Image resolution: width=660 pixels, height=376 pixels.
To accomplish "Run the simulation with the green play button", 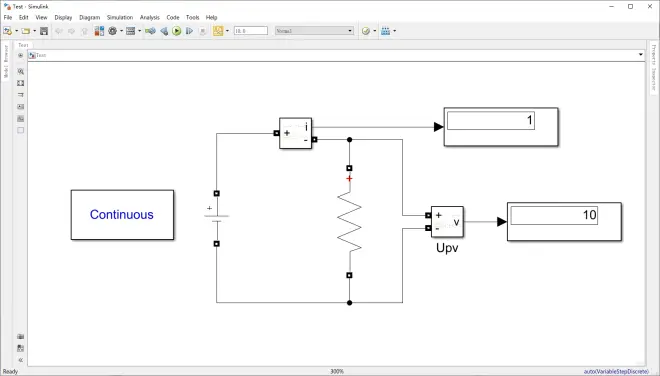I will (177, 31).
